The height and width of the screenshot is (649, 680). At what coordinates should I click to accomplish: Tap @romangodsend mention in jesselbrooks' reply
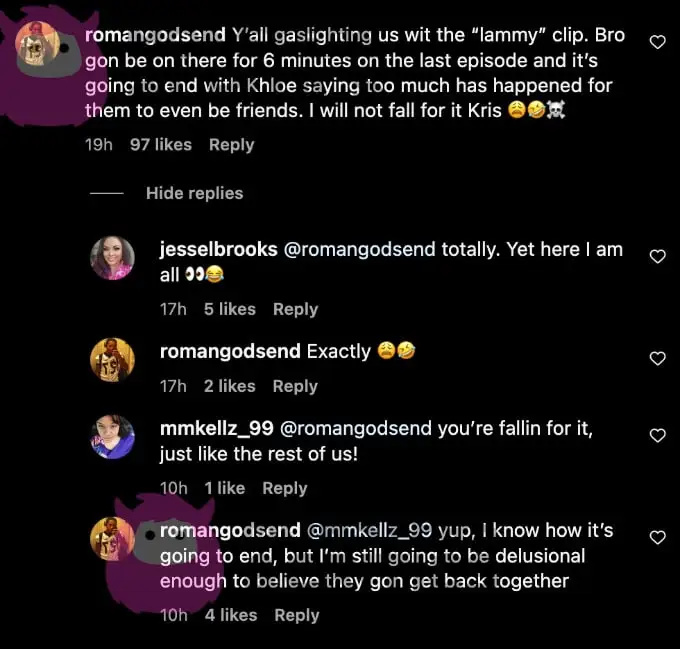pyautogui.click(x=360, y=250)
